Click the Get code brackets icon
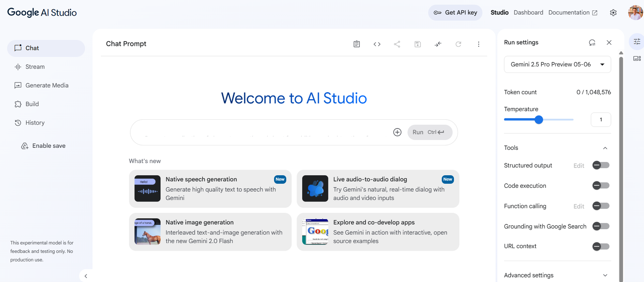The image size is (644, 282). click(x=377, y=44)
